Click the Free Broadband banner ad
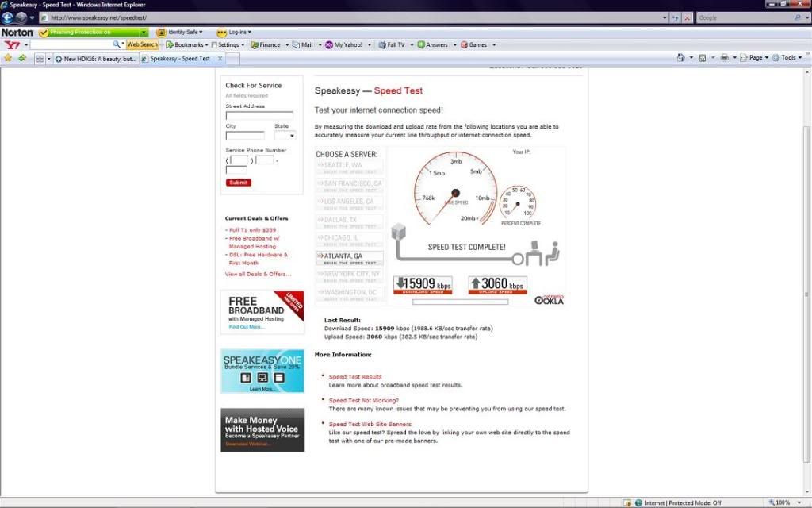This screenshot has height=508, width=812. tap(262, 312)
